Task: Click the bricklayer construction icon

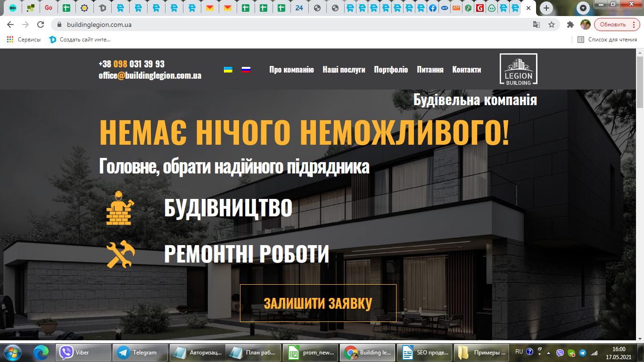Action: [x=120, y=208]
